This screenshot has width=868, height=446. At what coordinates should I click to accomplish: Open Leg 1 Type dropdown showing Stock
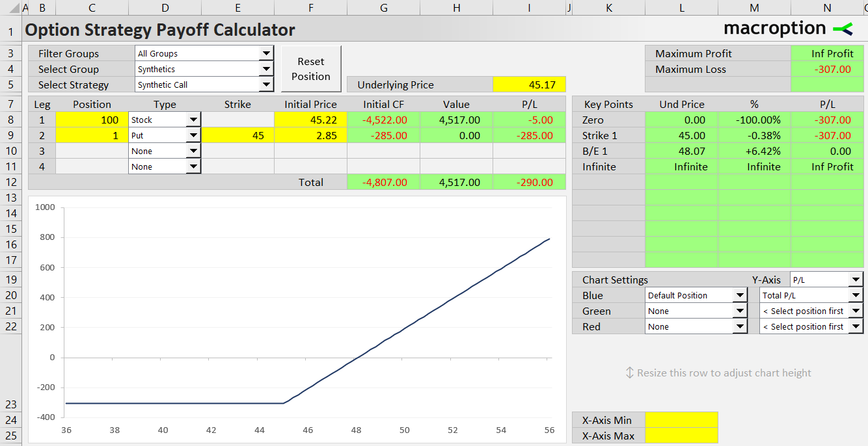point(193,120)
